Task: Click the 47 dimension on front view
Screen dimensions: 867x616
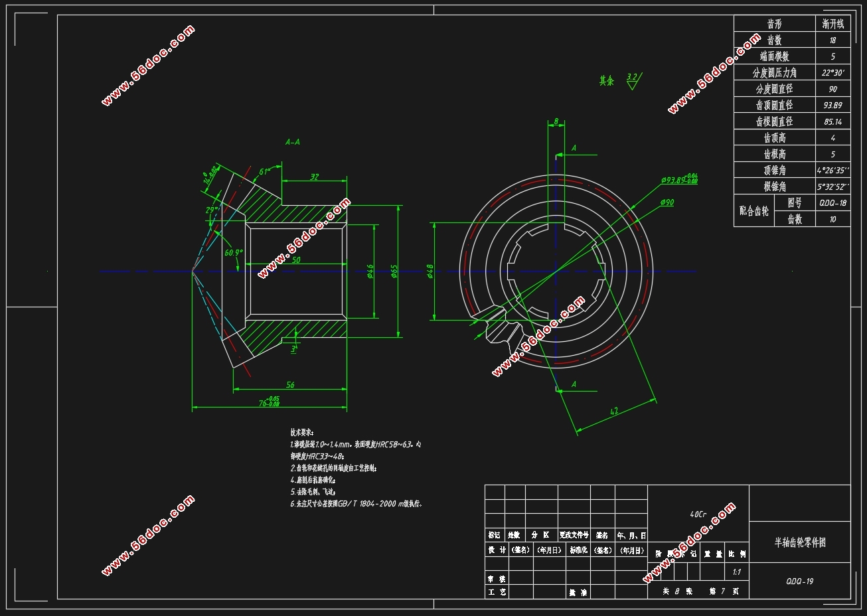Action: point(613,412)
